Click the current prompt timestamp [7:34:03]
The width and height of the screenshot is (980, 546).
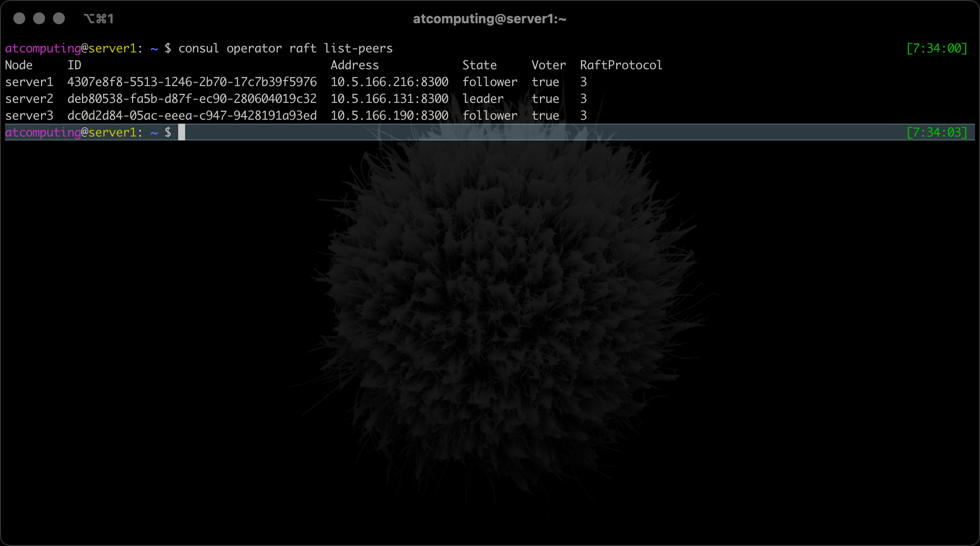point(936,133)
